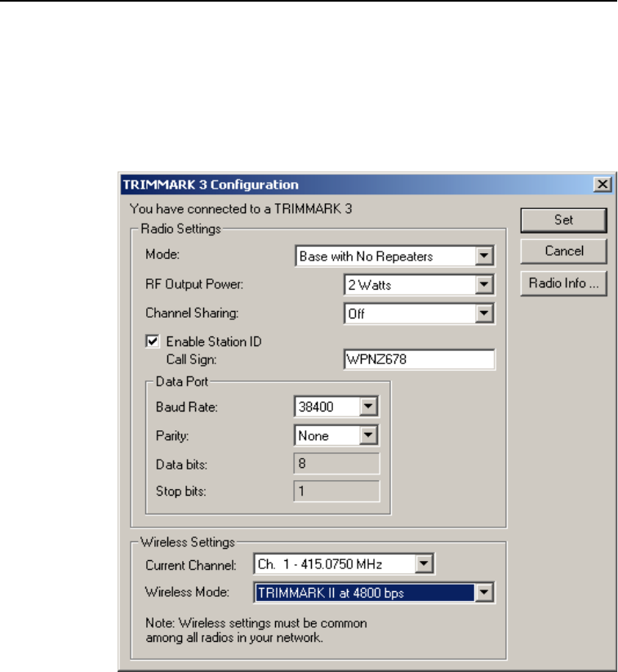The width and height of the screenshot is (618, 672).
Task: Click the 'Note: Wireless settings must be common' text
Action: [x=256, y=623]
